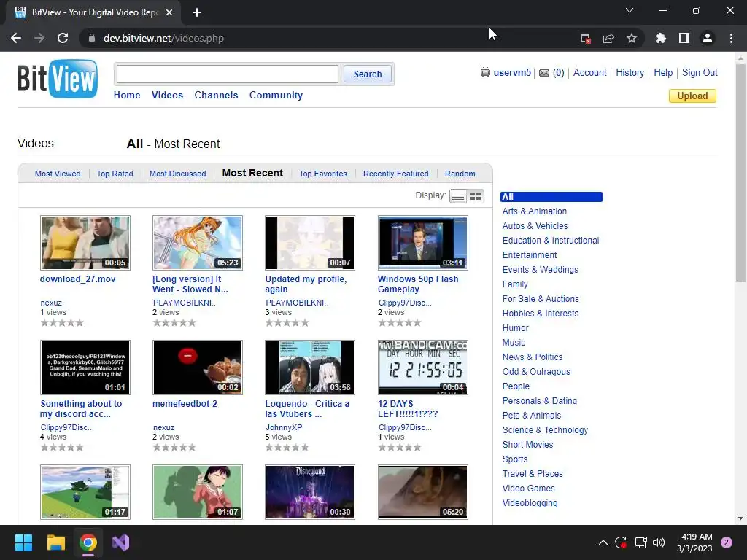Open Visual Studio from taskbar
The height and width of the screenshot is (560, 747).
[x=120, y=542]
